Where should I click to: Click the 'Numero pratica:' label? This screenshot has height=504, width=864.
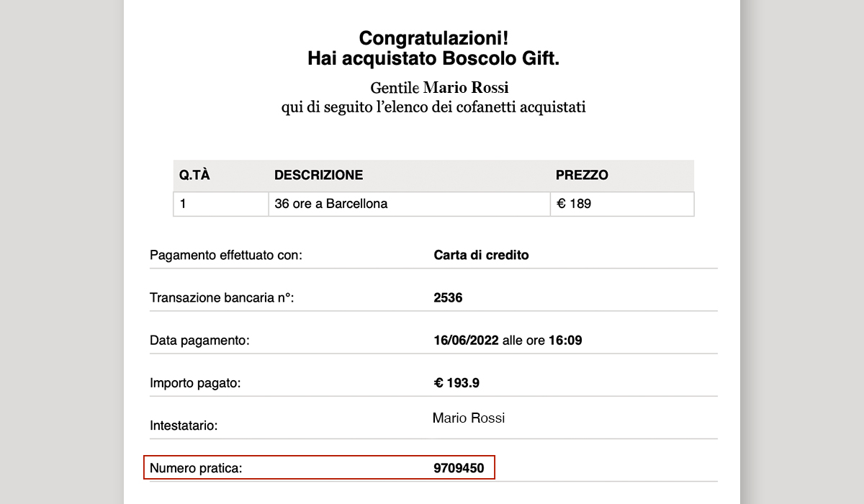point(196,469)
